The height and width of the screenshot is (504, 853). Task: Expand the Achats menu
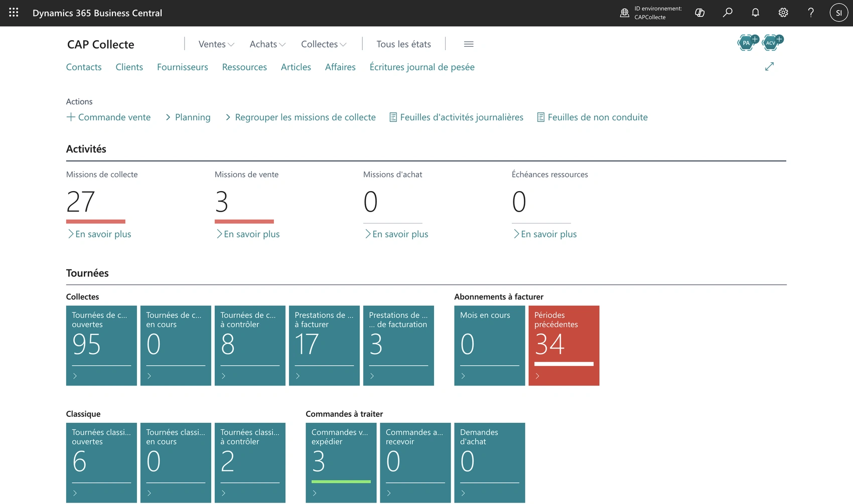267,44
